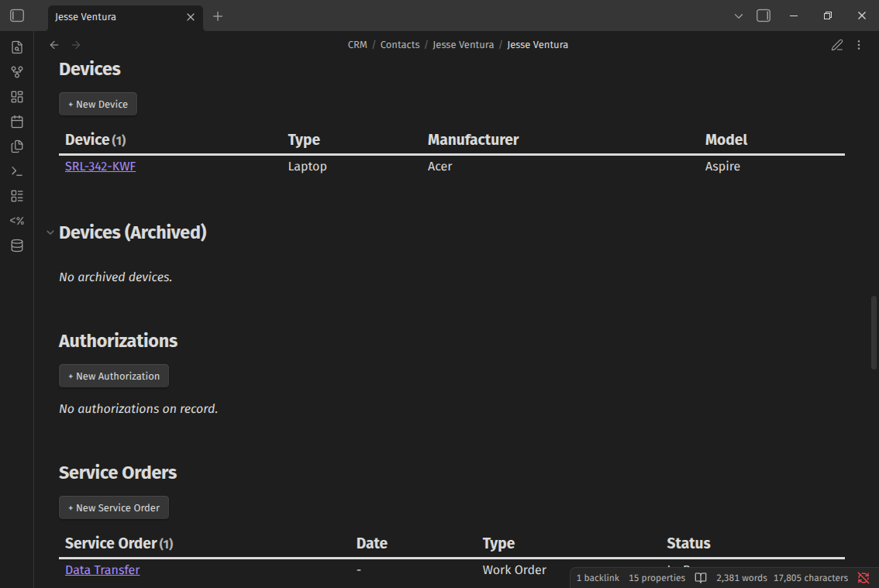Click the + New Authorization button
The image size is (879, 588).
click(x=114, y=376)
